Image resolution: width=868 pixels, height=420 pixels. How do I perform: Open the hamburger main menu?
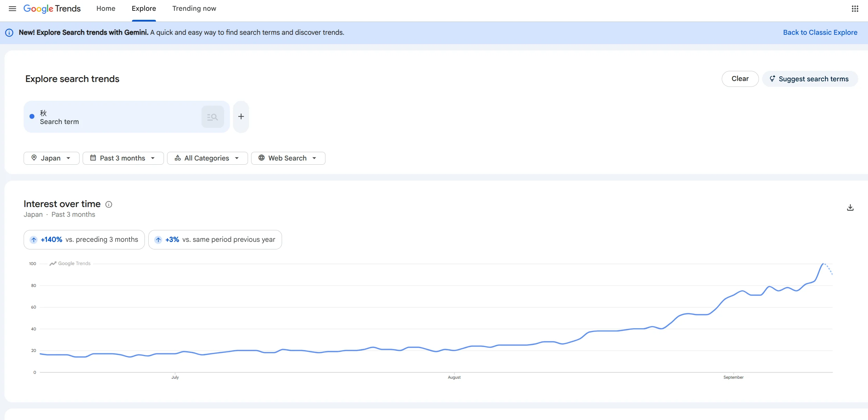click(x=13, y=9)
